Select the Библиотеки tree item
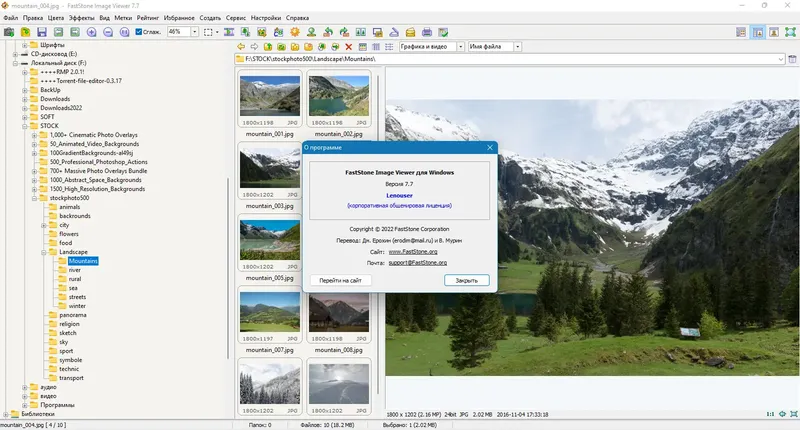The image size is (800, 430). 37,414
